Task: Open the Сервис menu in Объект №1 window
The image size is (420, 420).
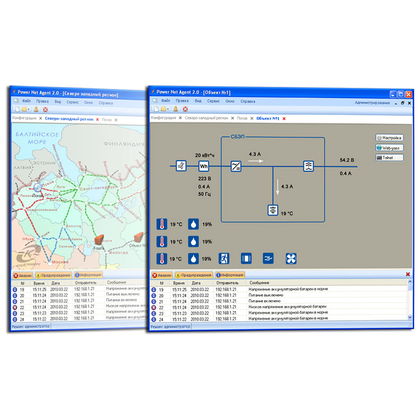Action: click(213, 101)
